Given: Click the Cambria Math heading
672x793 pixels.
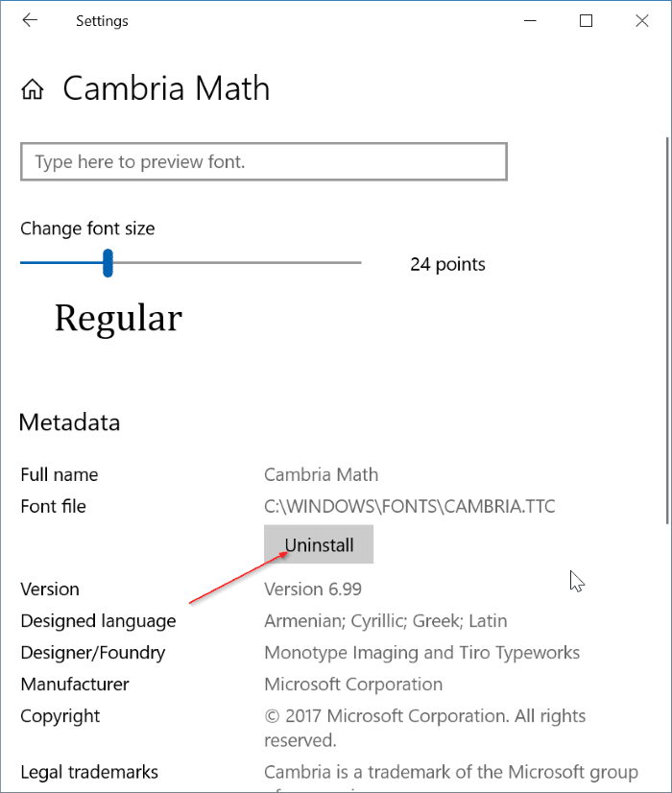Looking at the screenshot, I should pyautogui.click(x=165, y=88).
